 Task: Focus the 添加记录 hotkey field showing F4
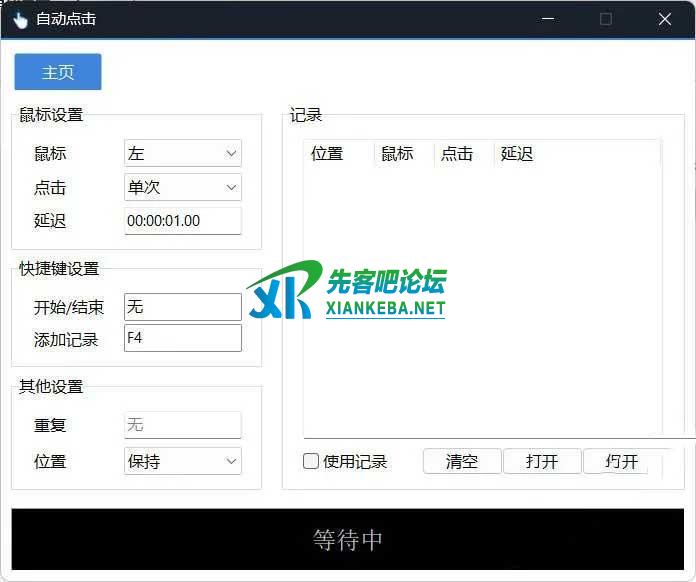coord(183,338)
